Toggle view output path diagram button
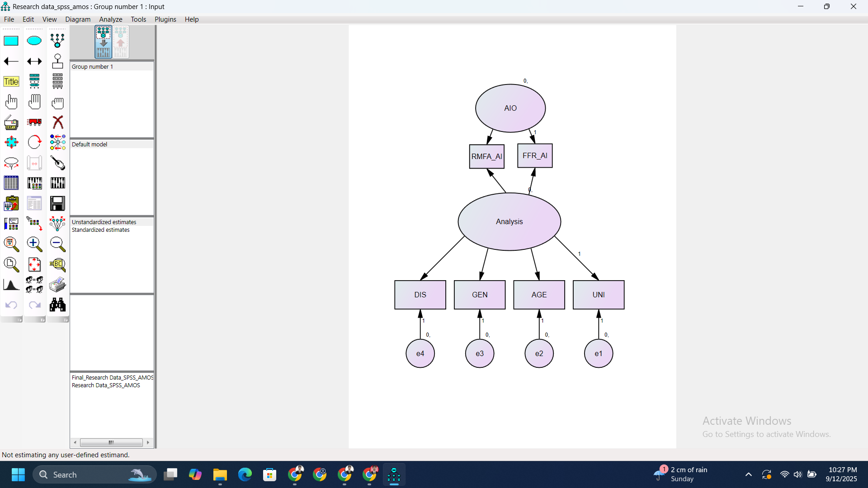 click(x=120, y=42)
